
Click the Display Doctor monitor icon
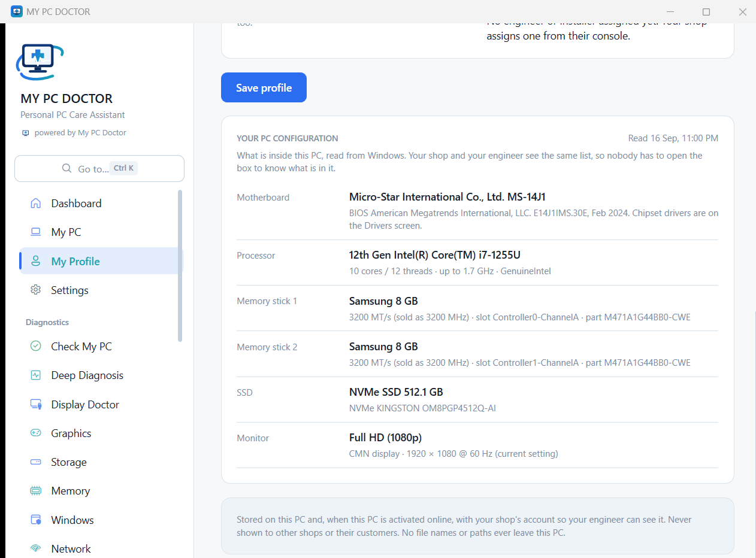[x=35, y=404]
